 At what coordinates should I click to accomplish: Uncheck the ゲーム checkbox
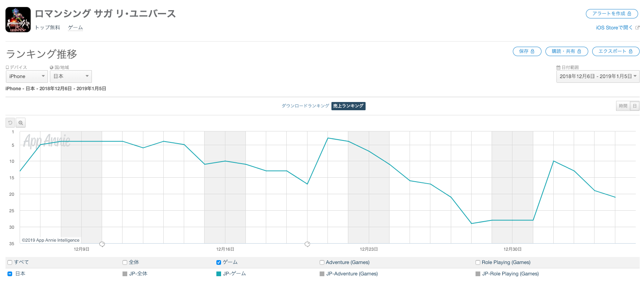219,262
